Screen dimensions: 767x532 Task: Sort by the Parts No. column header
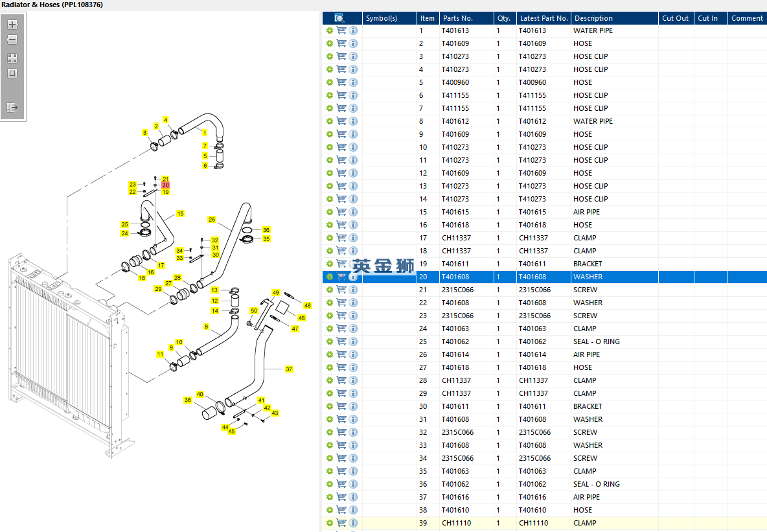tap(466, 18)
